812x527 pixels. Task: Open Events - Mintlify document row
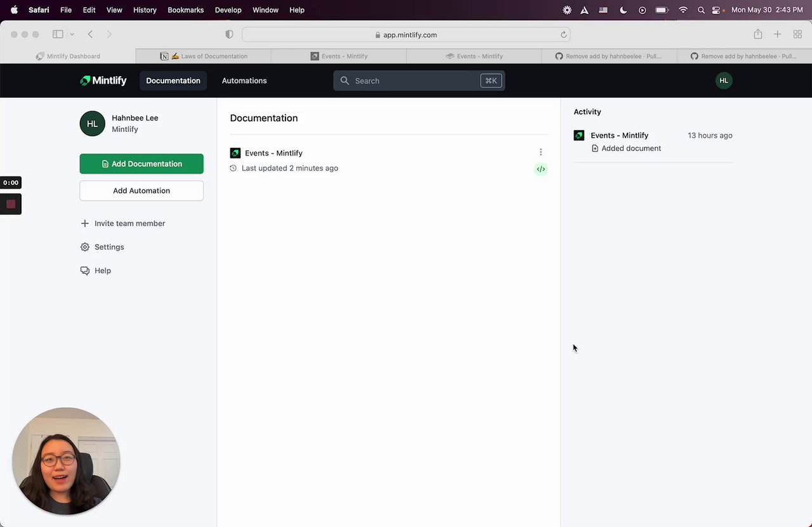click(388, 160)
